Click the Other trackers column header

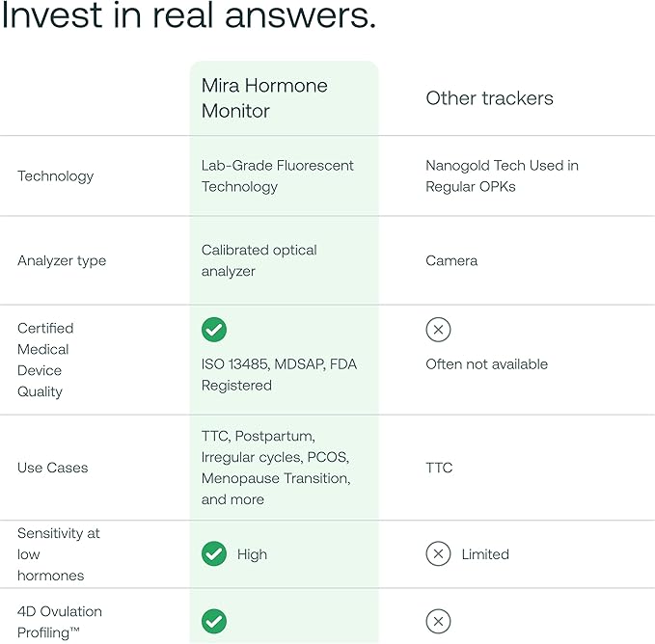pos(489,98)
